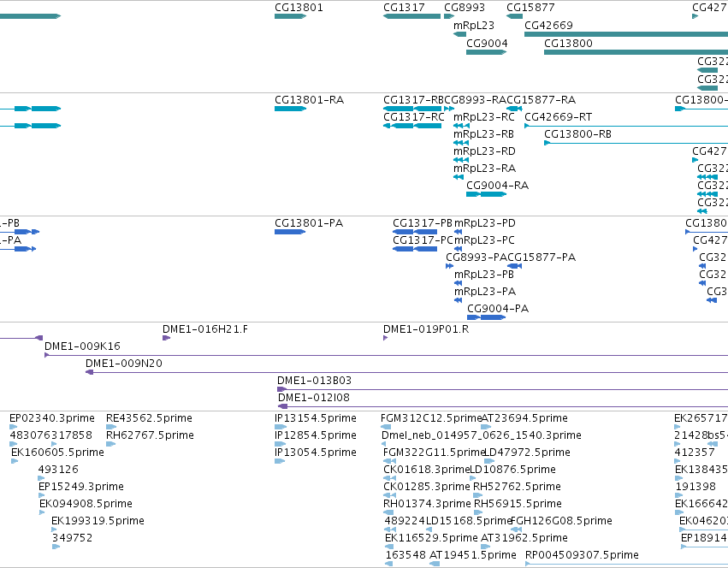Click the mRpL23-PA protein label
Screen dimensions: 728x568
tap(485, 292)
